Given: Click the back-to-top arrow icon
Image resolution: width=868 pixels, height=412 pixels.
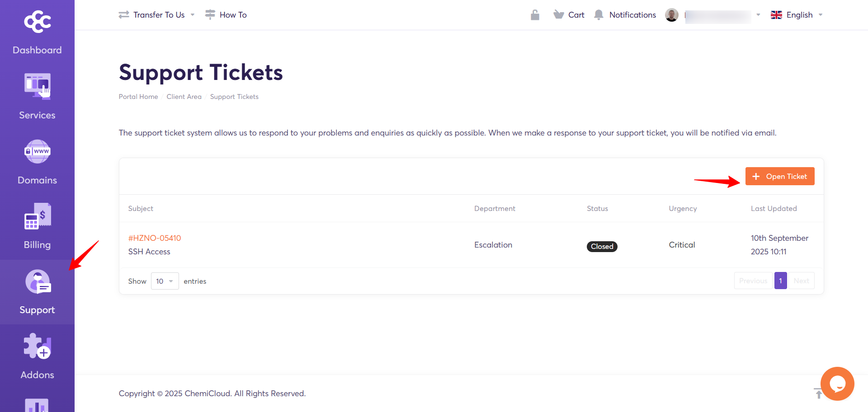Looking at the screenshot, I should coord(818,393).
